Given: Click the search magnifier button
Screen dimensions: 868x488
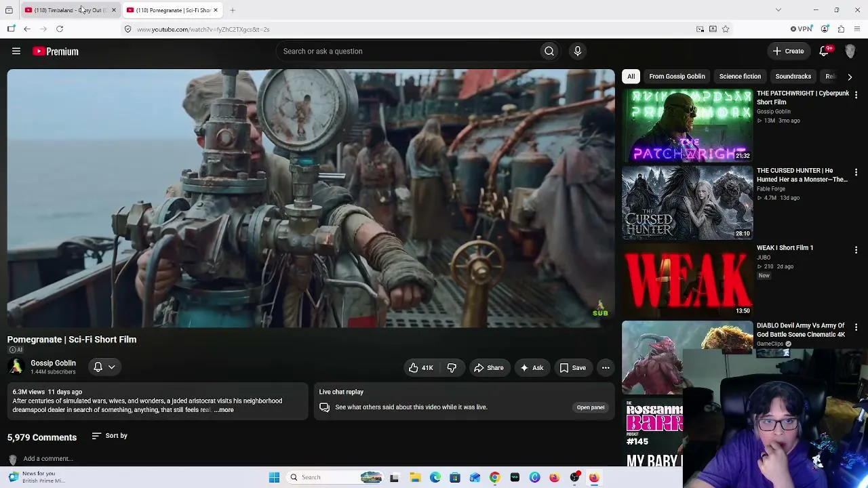Looking at the screenshot, I should click(549, 51).
